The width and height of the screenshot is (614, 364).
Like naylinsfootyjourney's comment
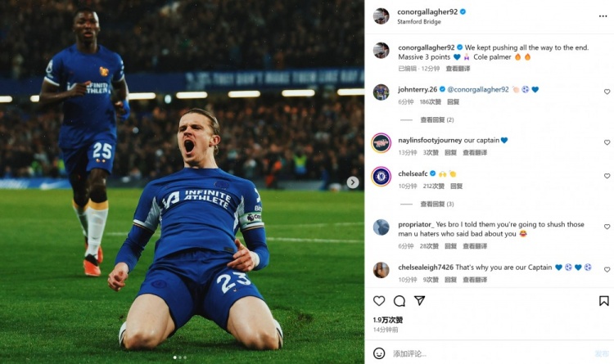click(x=607, y=142)
